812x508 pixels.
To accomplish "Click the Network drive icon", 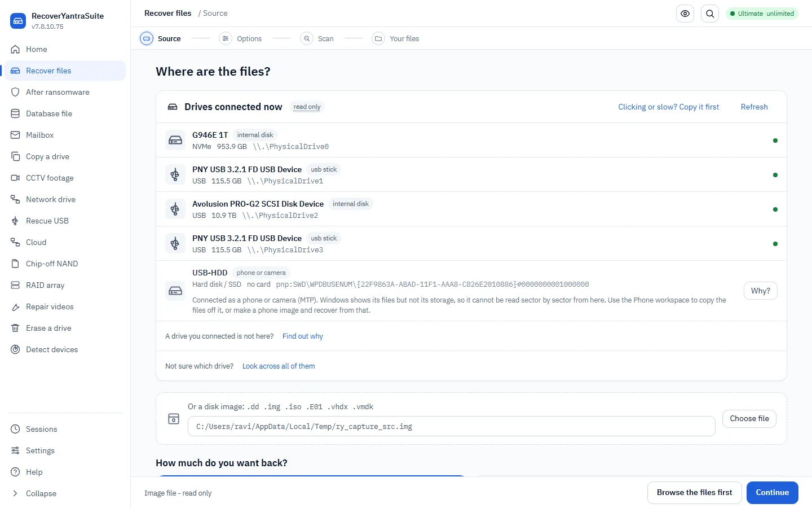I will 15,199.
